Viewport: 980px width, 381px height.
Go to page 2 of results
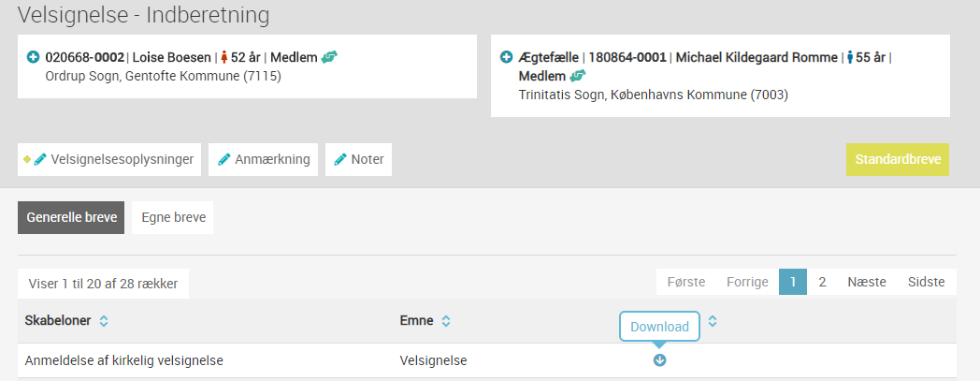click(x=822, y=282)
